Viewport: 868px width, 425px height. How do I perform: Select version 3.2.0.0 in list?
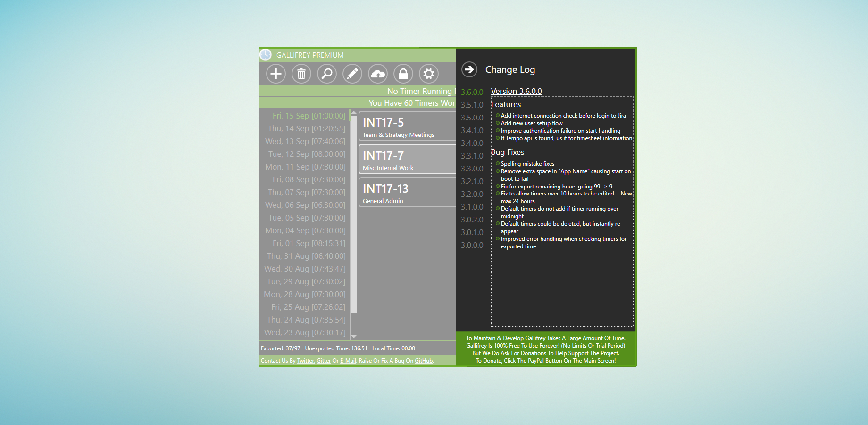tap(472, 194)
